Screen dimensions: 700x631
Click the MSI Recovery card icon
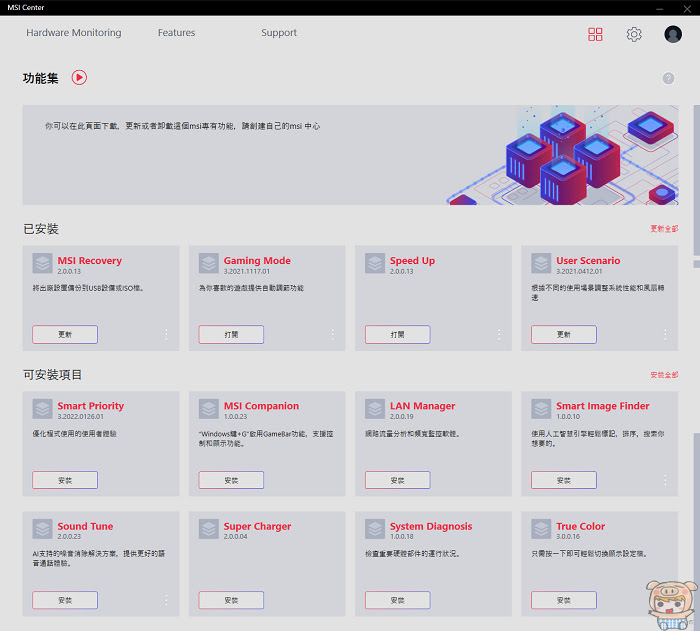pos(42,263)
